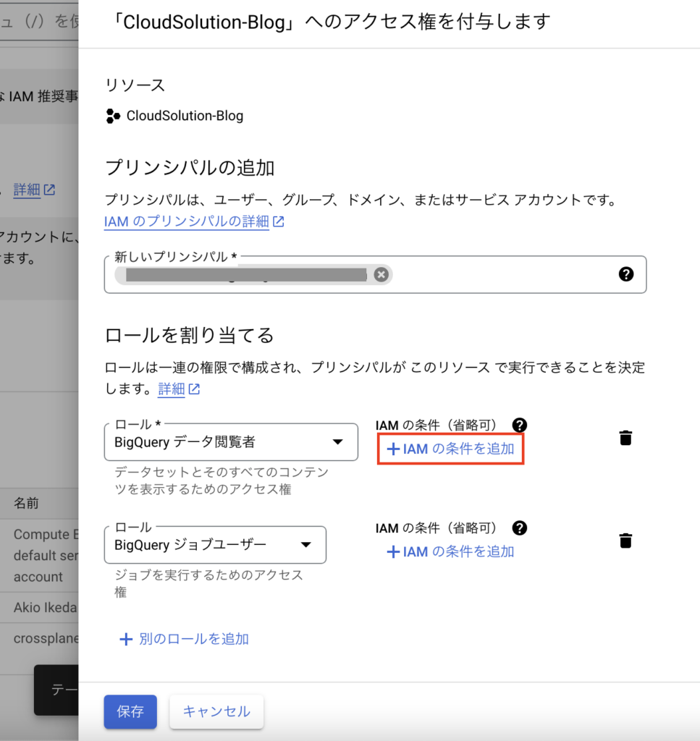Screen dimensions: 700x741
Task: Open help for BigQuery ジョブユーザー IAM condition
Action: click(x=520, y=528)
